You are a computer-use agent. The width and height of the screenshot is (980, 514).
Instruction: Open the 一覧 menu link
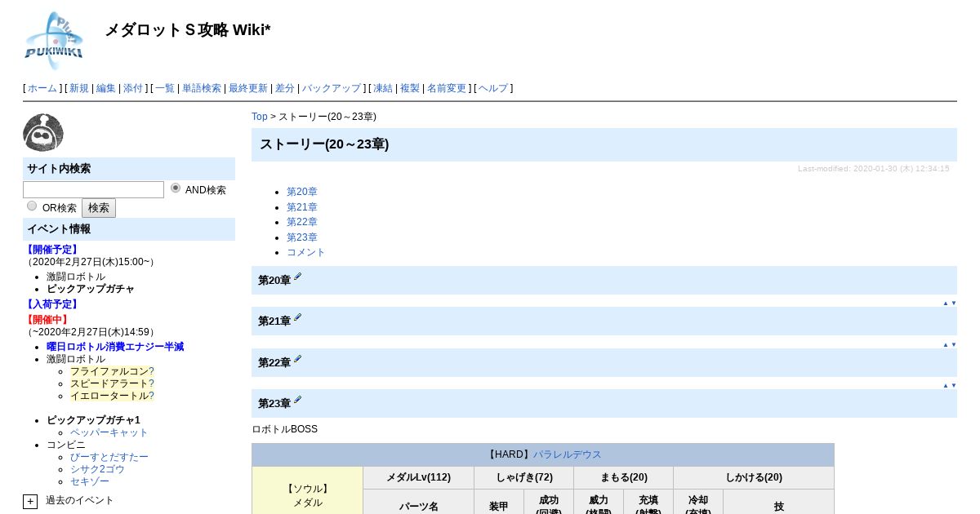pos(165,88)
